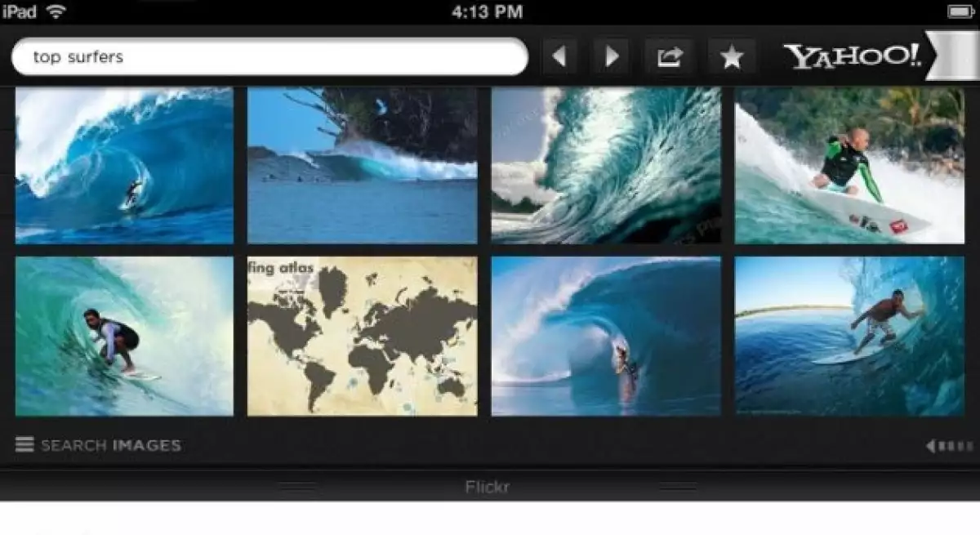
Task: Tap the 4:13 PM clock in status bar
Action: [488, 11]
